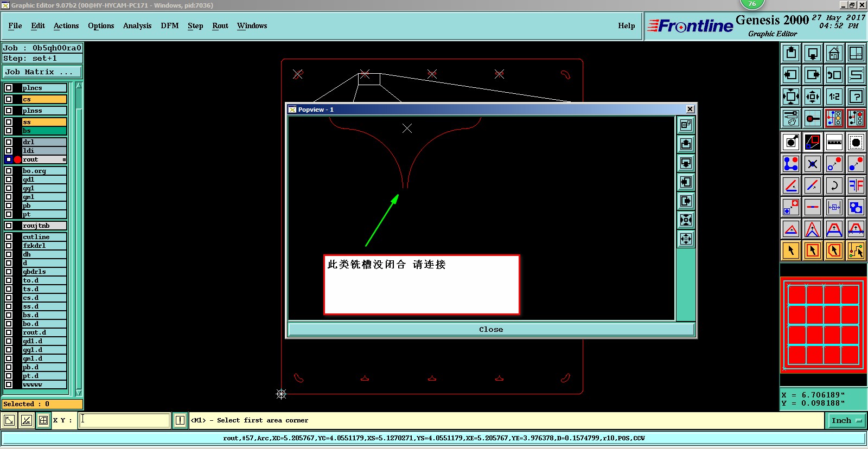Click the XY coordinate input field
Screen dimensions: 868x449
pyautogui.click(x=125, y=420)
